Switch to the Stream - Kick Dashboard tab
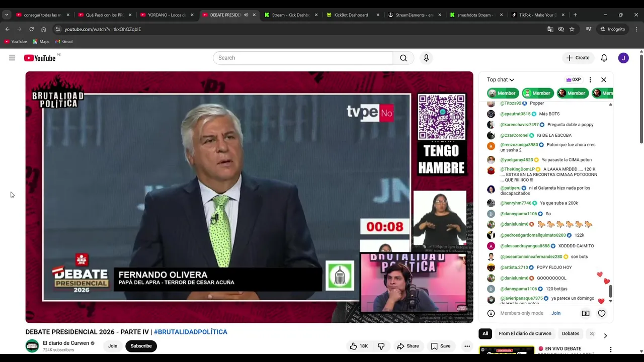Screen dimensions: 644x362 tap(291, 15)
